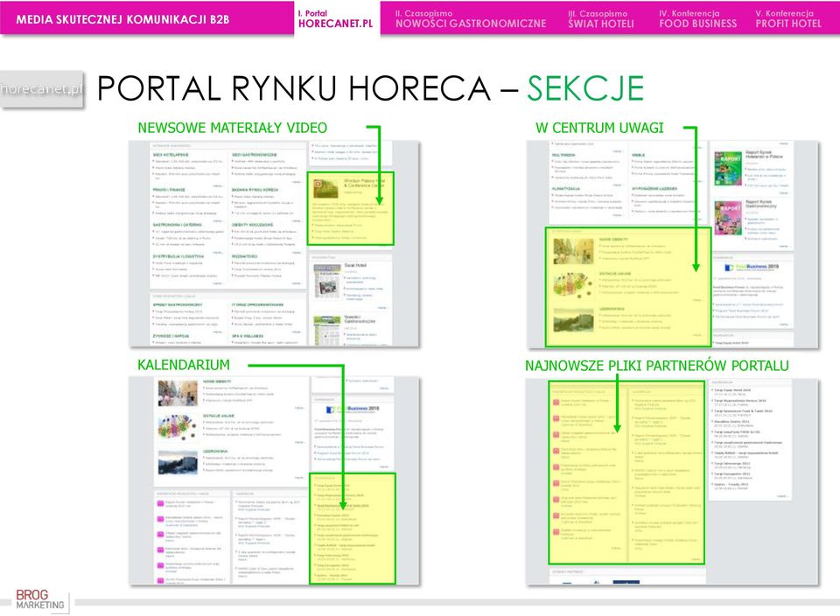Open the street photo in the Kalendarium screenshot

[x=178, y=394]
